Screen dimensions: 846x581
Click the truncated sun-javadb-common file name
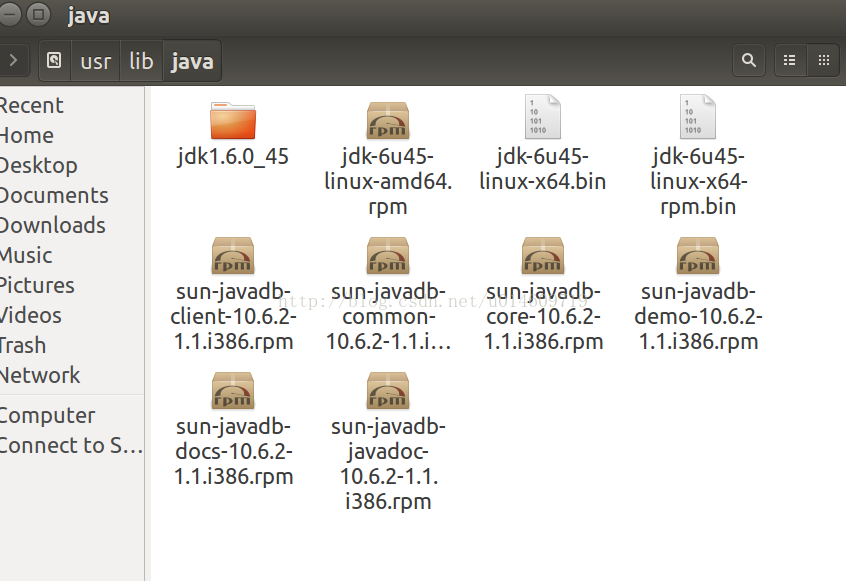pos(388,317)
